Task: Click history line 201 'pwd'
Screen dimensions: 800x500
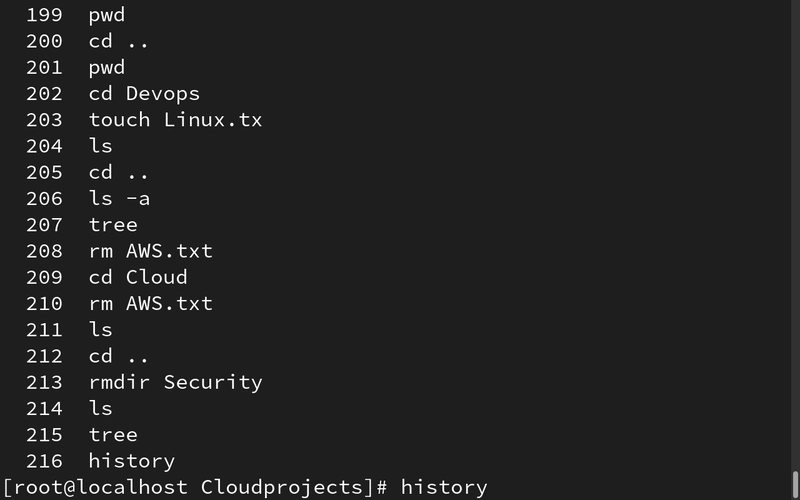Action: pos(75,67)
